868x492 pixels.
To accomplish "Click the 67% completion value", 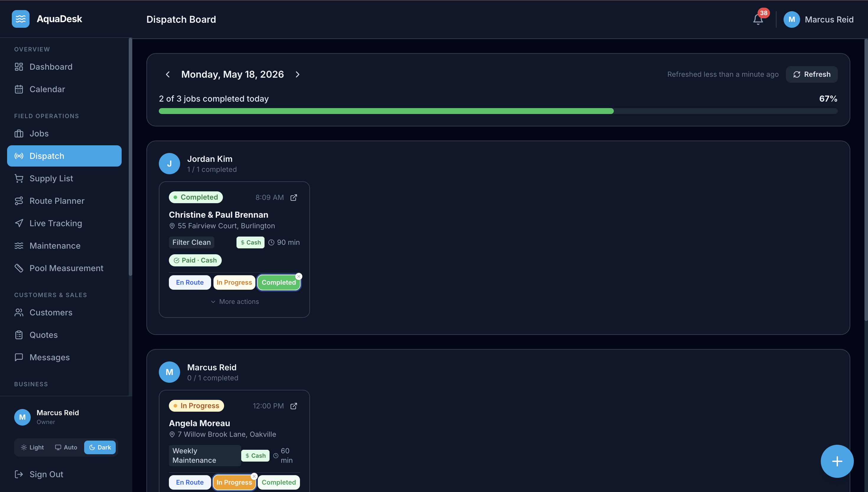I will 828,99.
